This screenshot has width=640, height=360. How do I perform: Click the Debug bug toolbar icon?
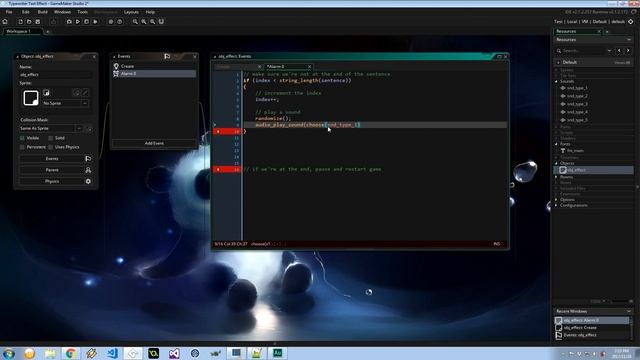(69, 21)
